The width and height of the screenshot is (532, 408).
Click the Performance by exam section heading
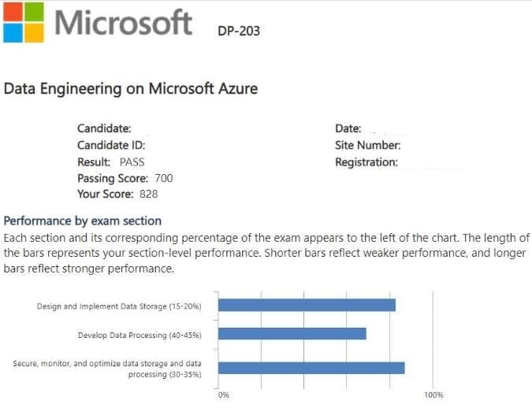pyautogui.click(x=83, y=221)
